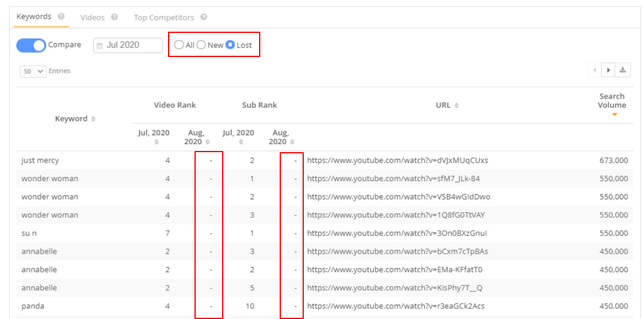Image resolution: width=644 pixels, height=319 pixels.
Task: Open URL ending sfM7_JLk-84
Action: click(x=394, y=179)
